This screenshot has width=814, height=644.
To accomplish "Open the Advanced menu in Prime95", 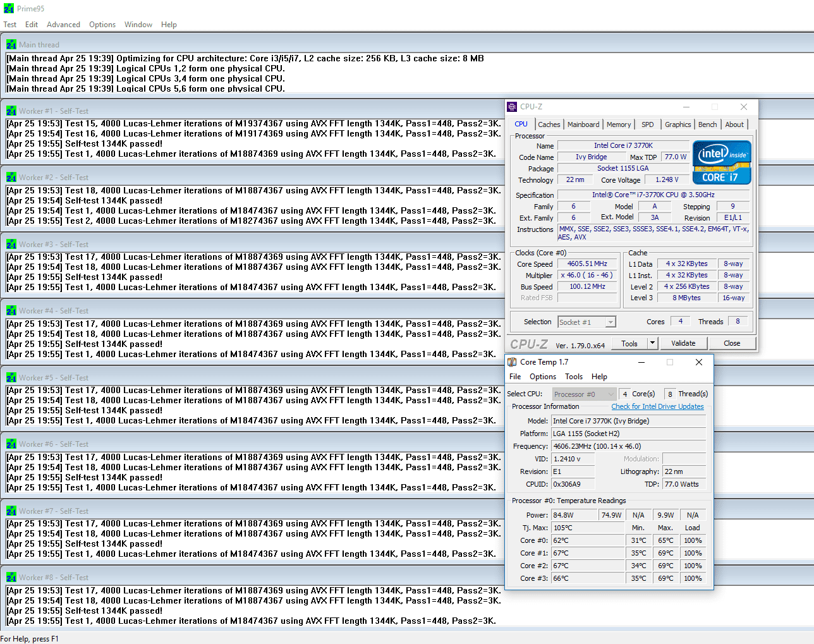I will click(63, 25).
